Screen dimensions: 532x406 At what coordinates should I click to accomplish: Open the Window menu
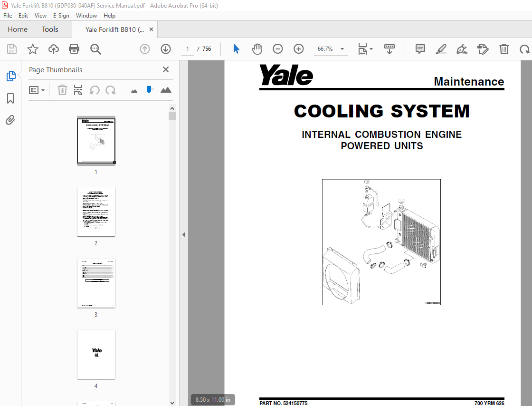[x=86, y=16]
